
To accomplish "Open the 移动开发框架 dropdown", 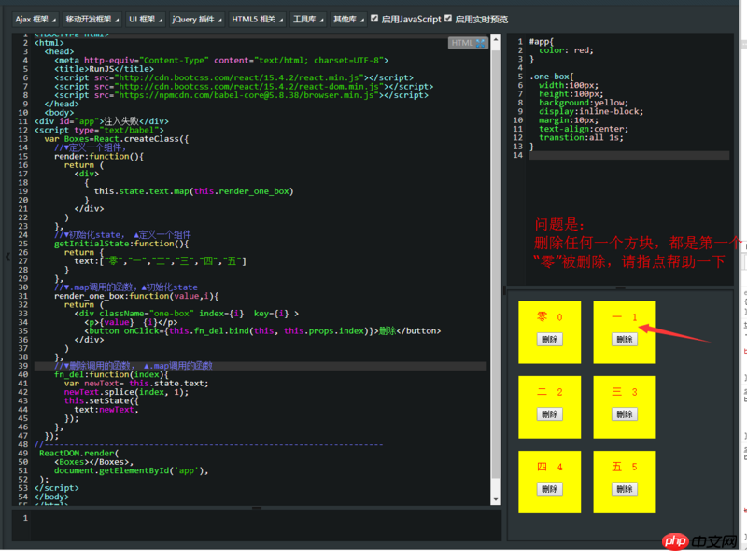I will tap(92, 20).
